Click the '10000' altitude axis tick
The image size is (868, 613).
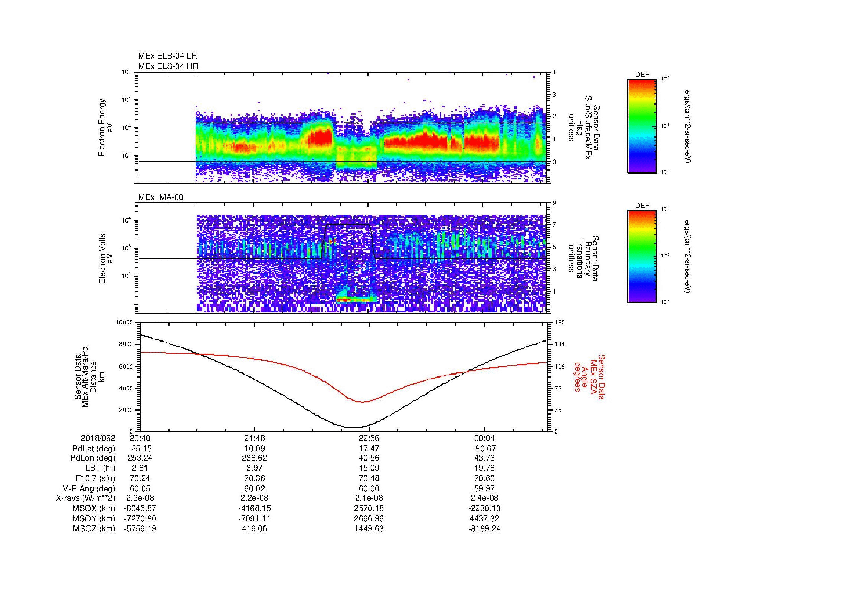pos(124,323)
